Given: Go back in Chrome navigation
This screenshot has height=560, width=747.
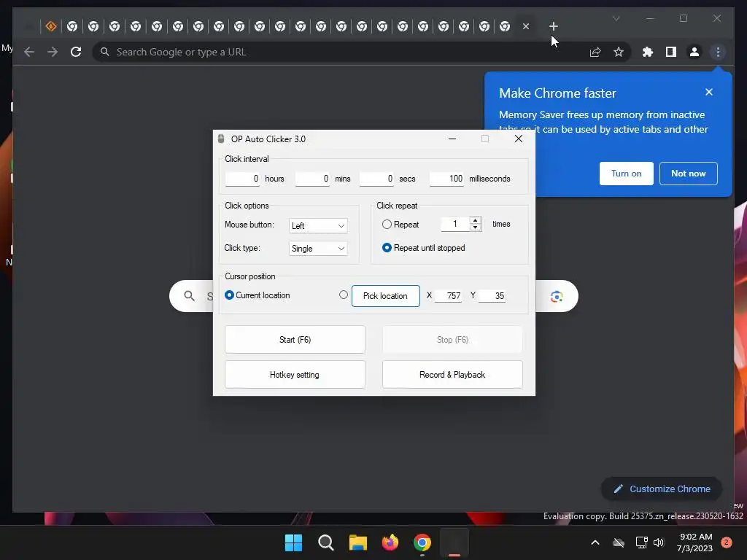Looking at the screenshot, I should coord(29,52).
